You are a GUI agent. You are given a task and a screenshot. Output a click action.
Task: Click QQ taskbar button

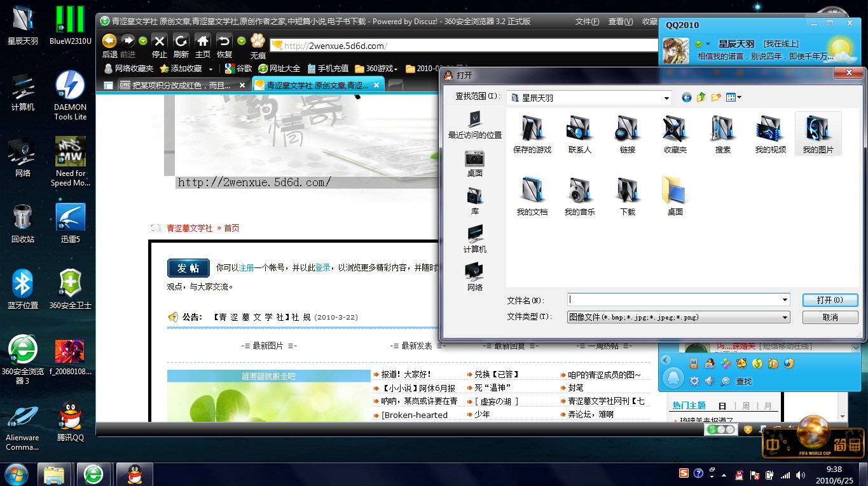pyautogui.click(x=134, y=474)
